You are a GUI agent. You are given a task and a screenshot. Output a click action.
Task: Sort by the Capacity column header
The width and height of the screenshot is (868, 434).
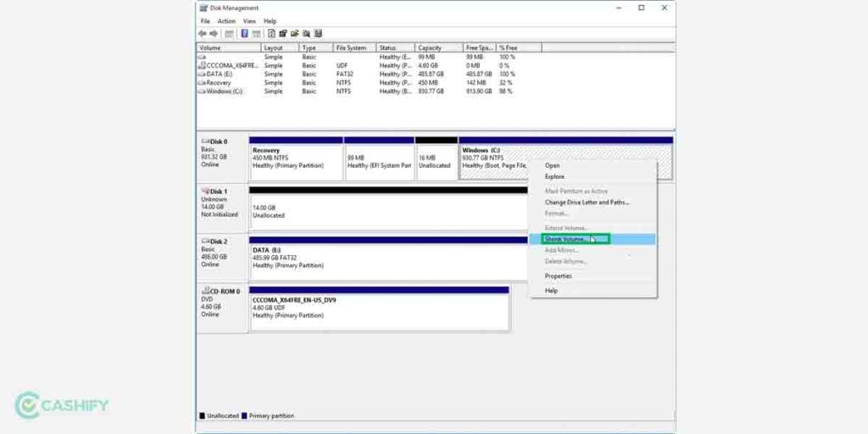[438, 48]
